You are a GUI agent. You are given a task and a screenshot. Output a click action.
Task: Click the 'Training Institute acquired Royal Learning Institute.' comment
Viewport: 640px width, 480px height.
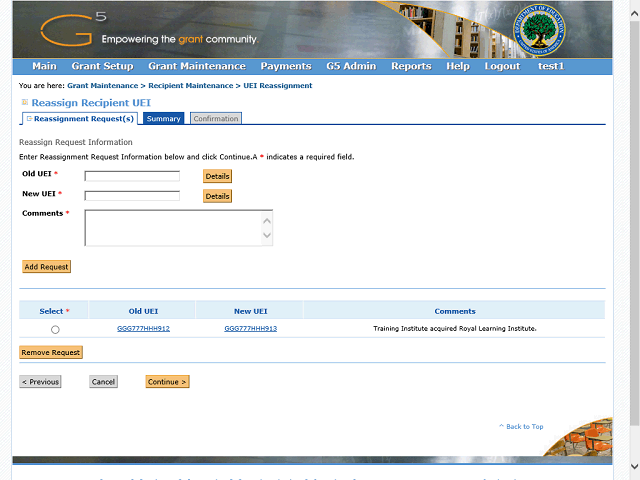click(455, 329)
